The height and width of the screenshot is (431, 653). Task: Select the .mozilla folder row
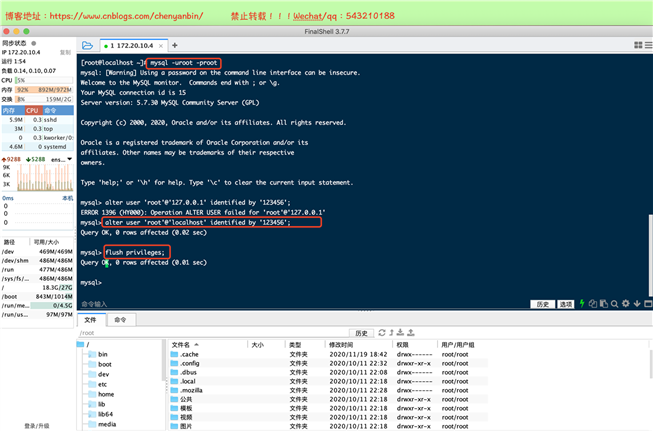329,390
